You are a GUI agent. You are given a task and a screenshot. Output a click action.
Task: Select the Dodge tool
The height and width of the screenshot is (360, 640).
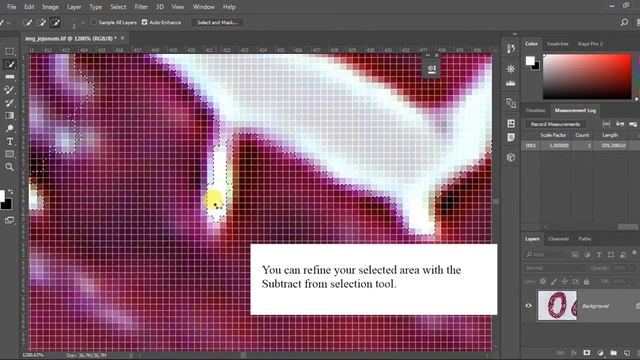tap(9, 129)
